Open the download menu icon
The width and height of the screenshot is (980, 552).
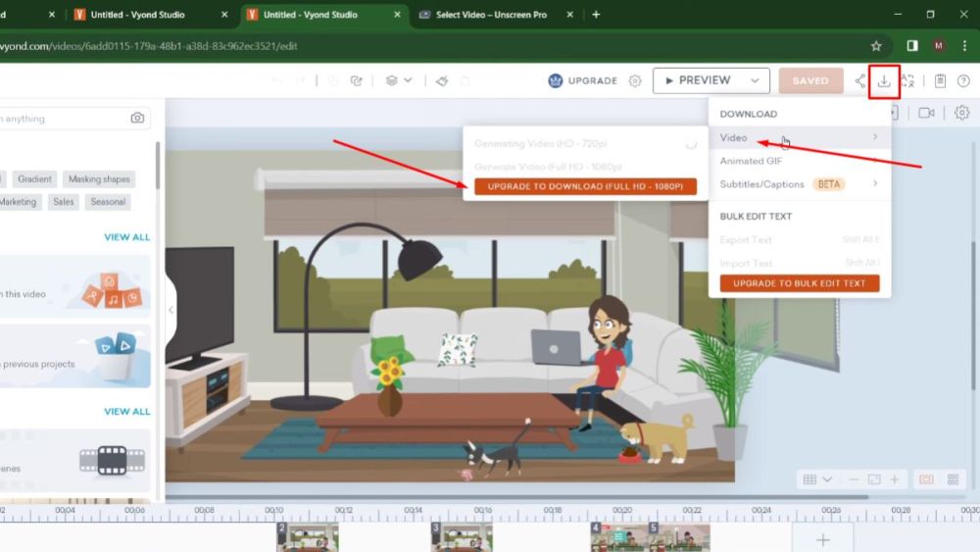pyautogui.click(x=884, y=80)
